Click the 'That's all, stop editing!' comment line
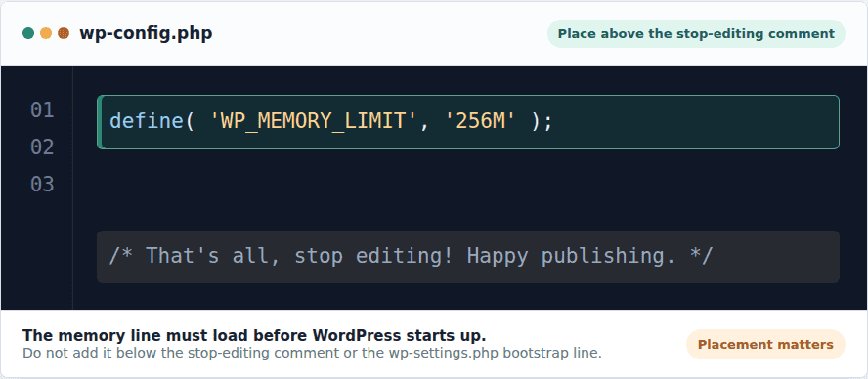The image size is (868, 379). tap(468, 257)
